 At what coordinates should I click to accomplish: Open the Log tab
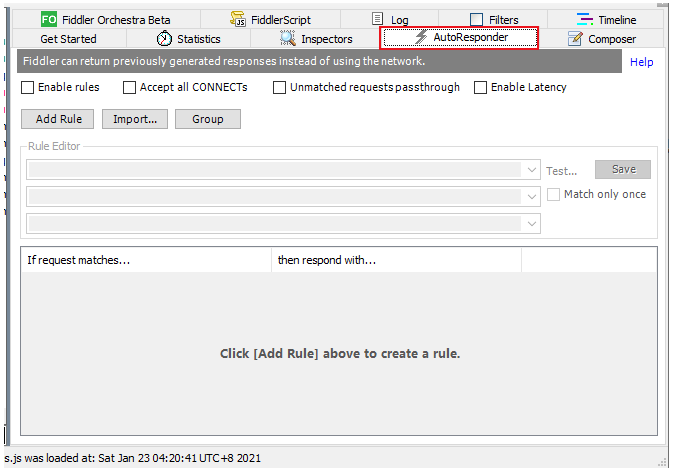point(390,20)
